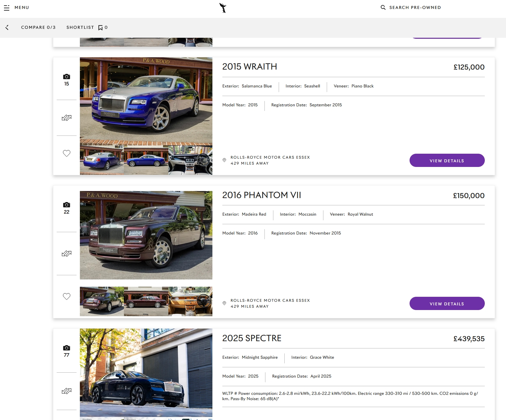The width and height of the screenshot is (506, 420).
Task: Open the 2016 Phantom VII main photo
Action: [146, 235]
